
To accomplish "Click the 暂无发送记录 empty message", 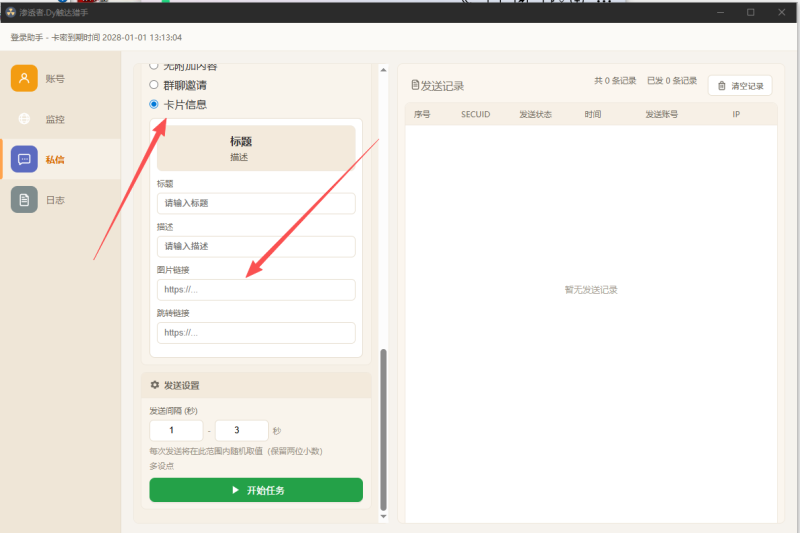I will pos(591,290).
